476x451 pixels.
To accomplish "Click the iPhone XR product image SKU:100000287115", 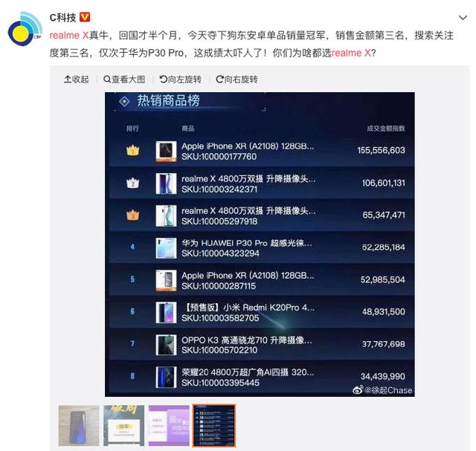I will [x=166, y=281].
